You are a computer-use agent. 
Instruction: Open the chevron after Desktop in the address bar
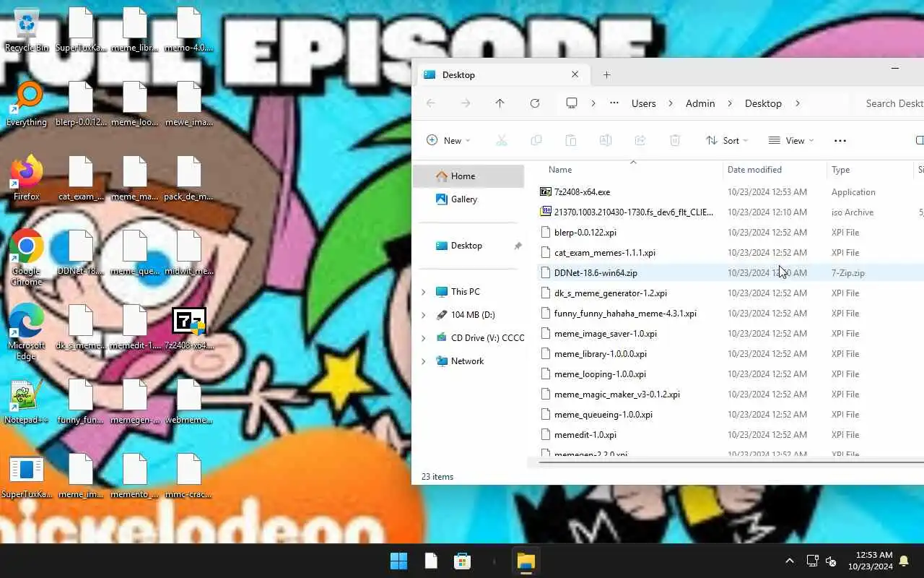pos(797,103)
